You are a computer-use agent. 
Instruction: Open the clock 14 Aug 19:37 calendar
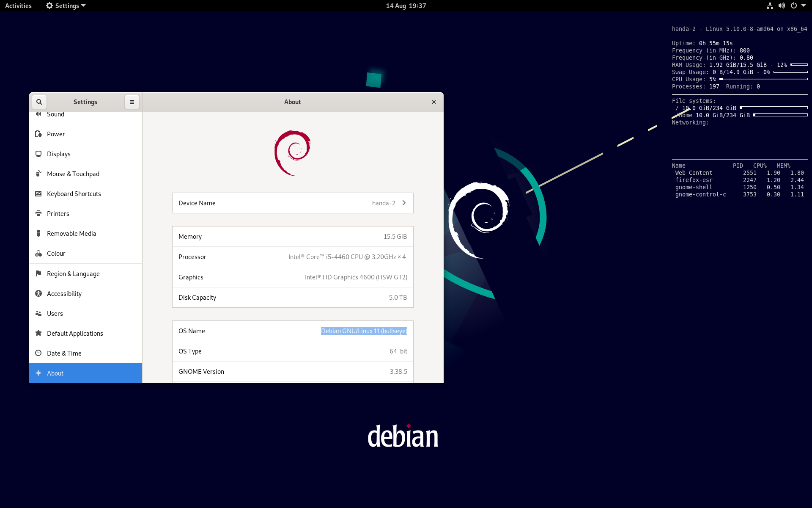click(406, 6)
